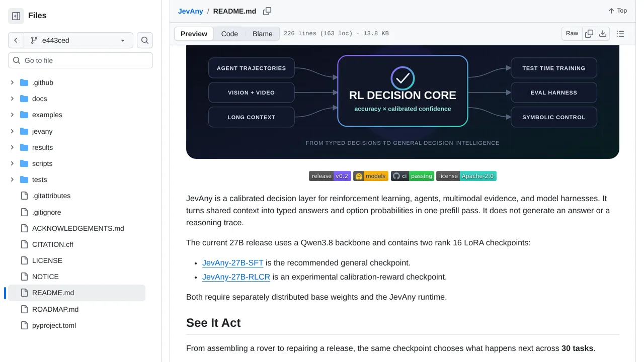Open the Raw file view
The height and width of the screenshot is (362, 644).
click(x=572, y=34)
